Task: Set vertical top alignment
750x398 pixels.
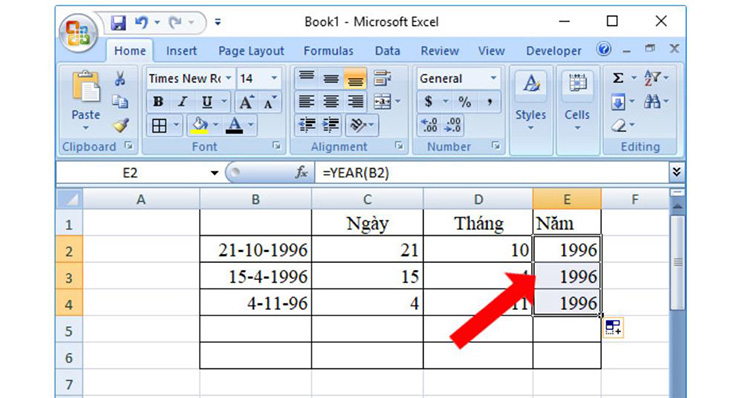Action: coord(307,77)
